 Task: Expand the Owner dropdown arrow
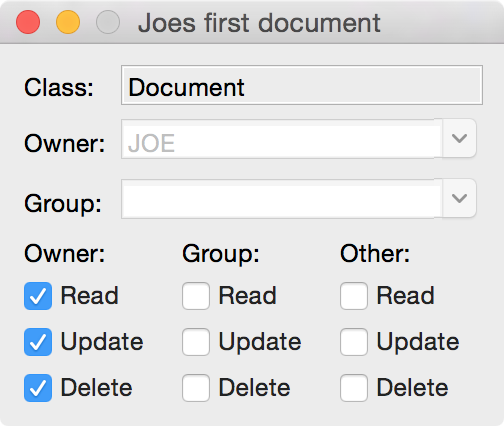pos(459,138)
